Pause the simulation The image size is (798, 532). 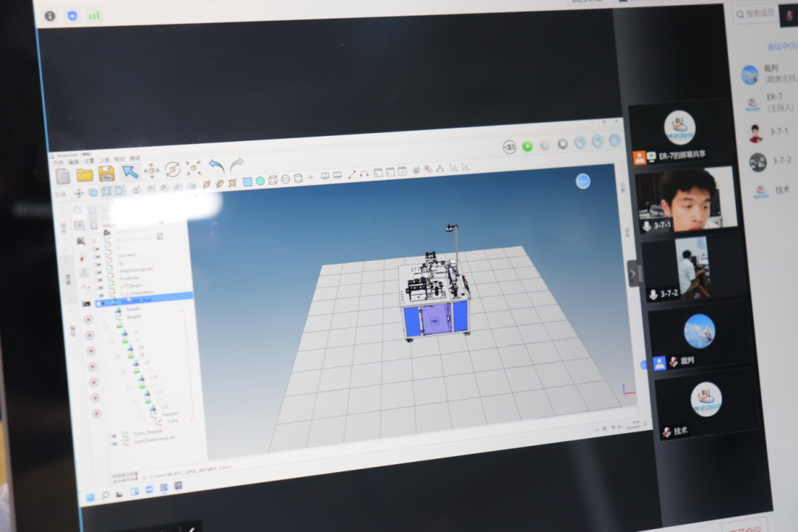(x=545, y=145)
